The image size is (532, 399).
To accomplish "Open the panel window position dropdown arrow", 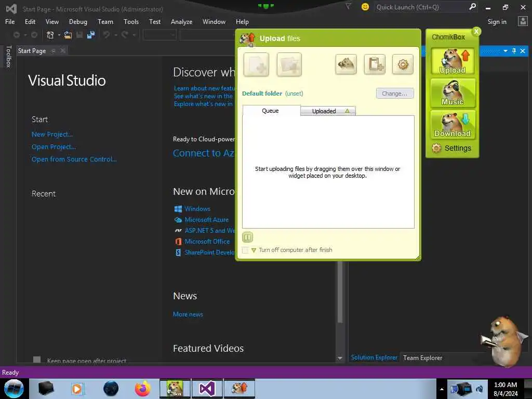I will (x=506, y=51).
